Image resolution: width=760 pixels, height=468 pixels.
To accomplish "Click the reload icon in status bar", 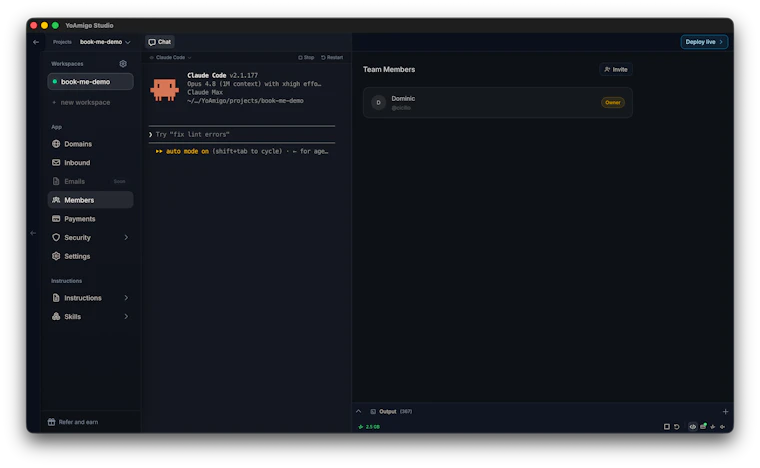I will [677, 427].
